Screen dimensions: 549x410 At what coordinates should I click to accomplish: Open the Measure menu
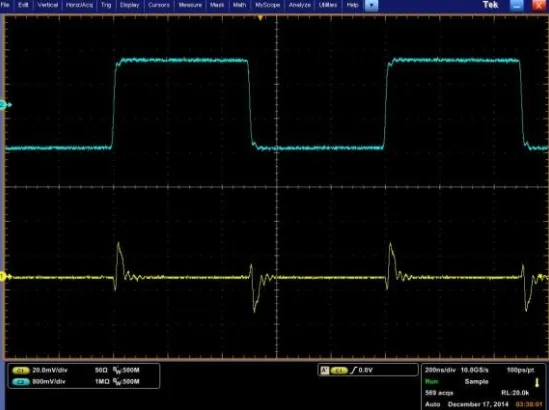190,5
